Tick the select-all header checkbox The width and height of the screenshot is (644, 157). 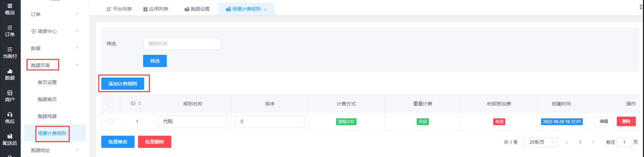pyautogui.click(x=111, y=104)
